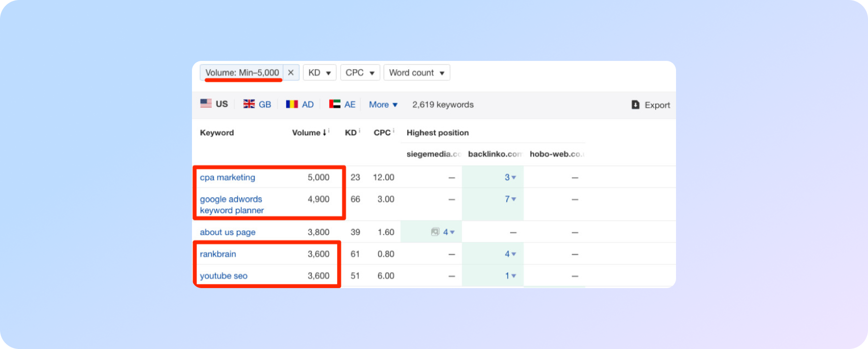Click the Andorra flag icon
Screen dimensions: 868x349
coord(292,104)
